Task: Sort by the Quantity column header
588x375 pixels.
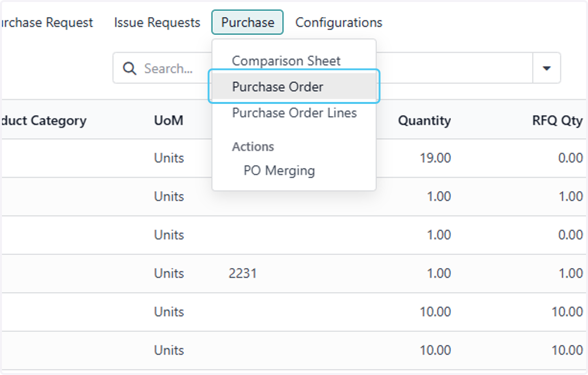Action: point(424,120)
